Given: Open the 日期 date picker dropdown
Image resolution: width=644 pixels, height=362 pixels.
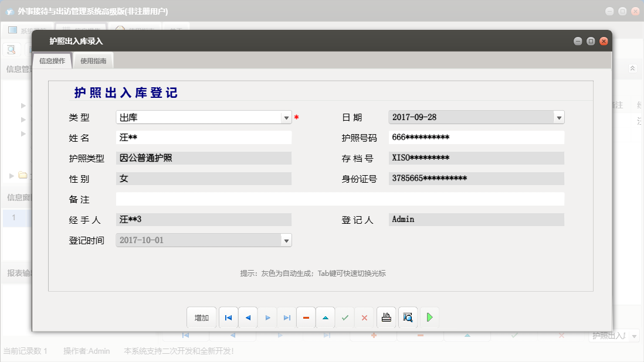Looking at the screenshot, I should pyautogui.click(x=558, y=117).
